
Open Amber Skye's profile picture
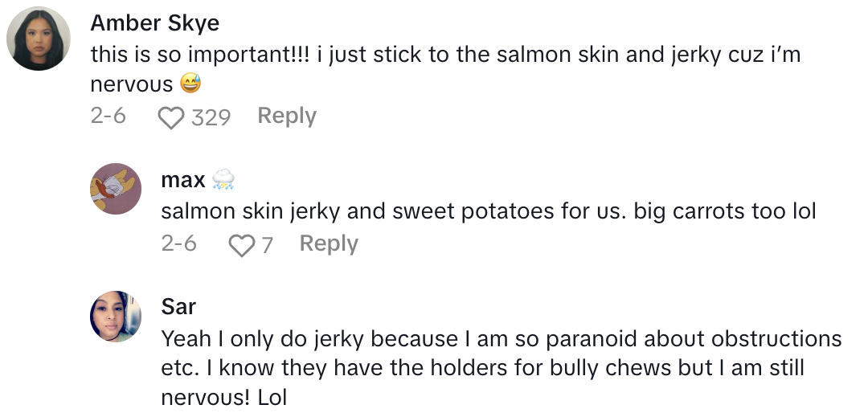(x=39, y=39)
